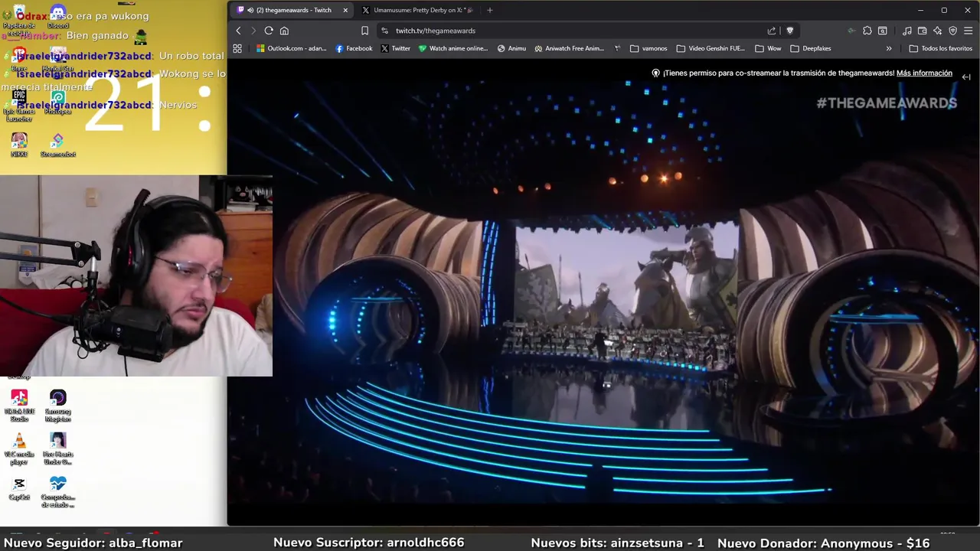Open the CapCut desktop shortcut

click(19, 489)
